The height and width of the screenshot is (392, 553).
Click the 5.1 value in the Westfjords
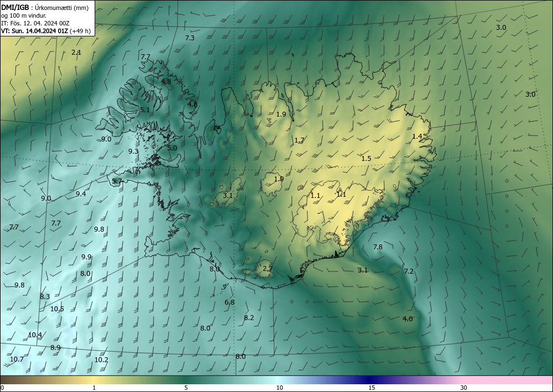pyautogui.click(x=145, y=110)
